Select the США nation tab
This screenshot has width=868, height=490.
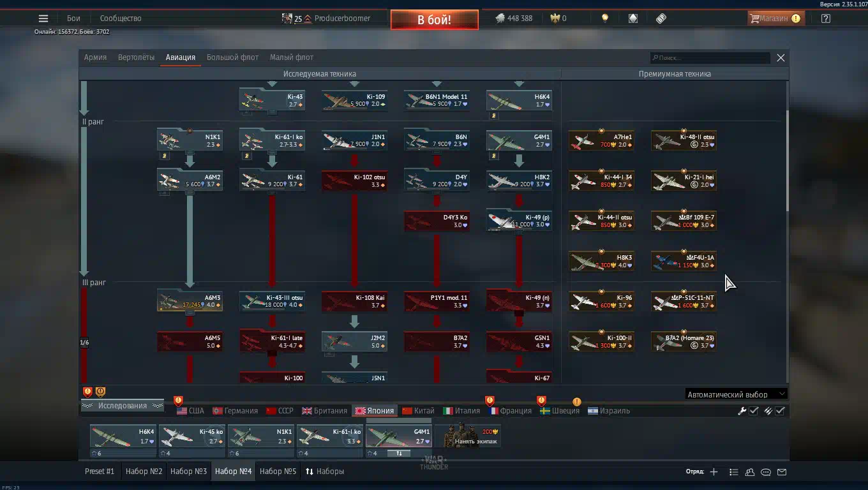tap(190, 411)
